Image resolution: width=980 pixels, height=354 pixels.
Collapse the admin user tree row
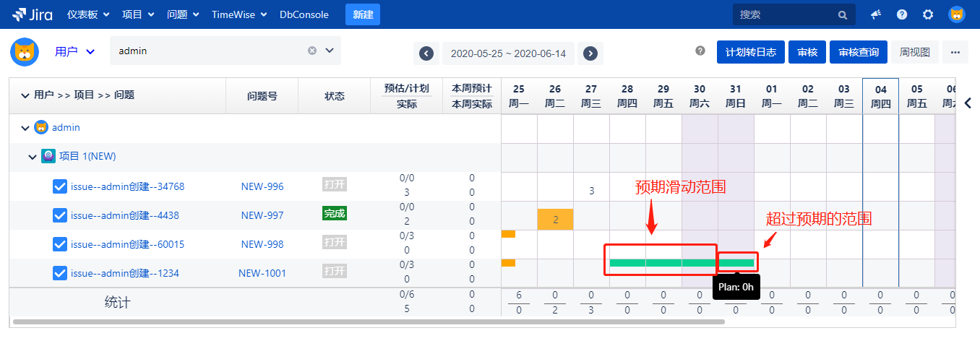click(x=25, y=128)
